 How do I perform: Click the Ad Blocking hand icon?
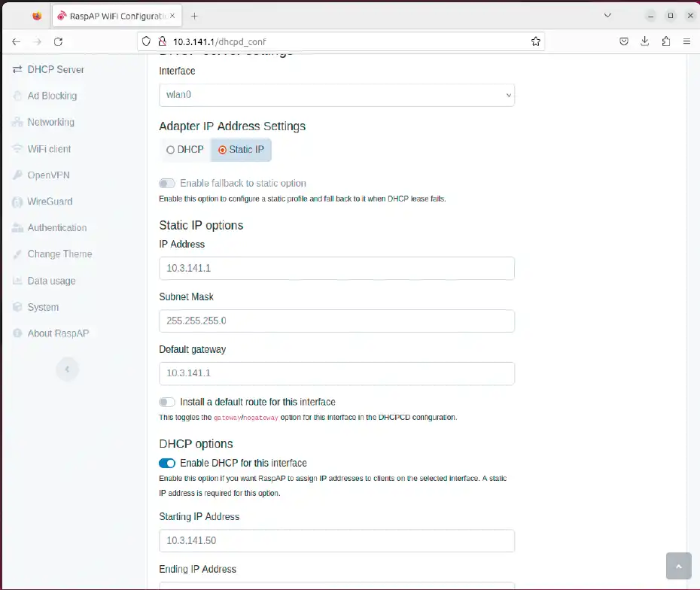coord(17,96)
